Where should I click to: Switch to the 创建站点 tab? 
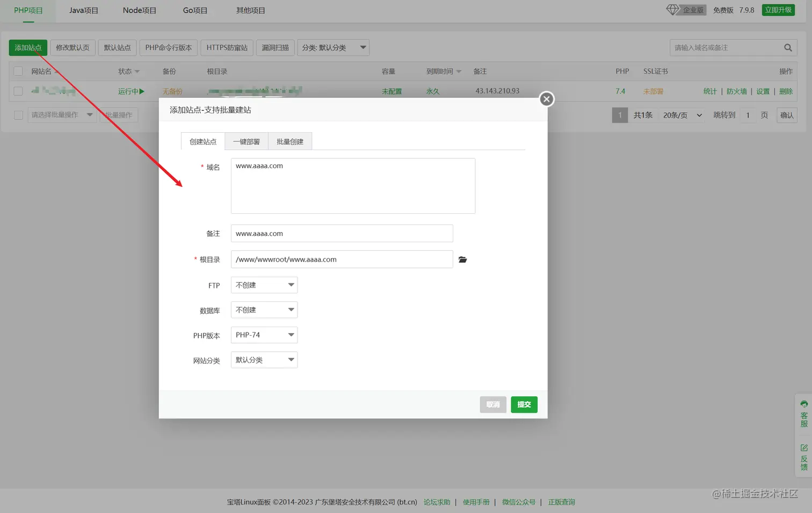click(x=203, y=142)
